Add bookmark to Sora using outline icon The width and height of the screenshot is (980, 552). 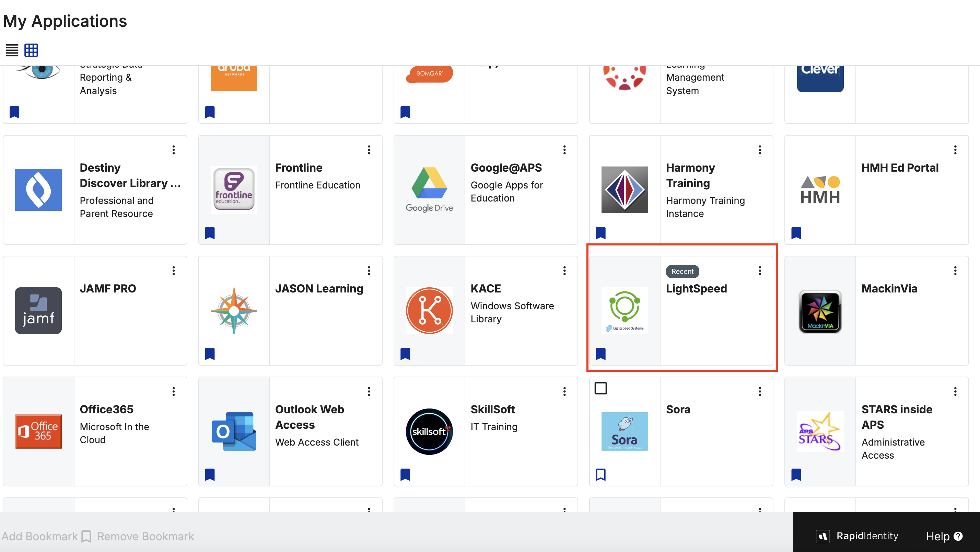(x=601, y=474)
